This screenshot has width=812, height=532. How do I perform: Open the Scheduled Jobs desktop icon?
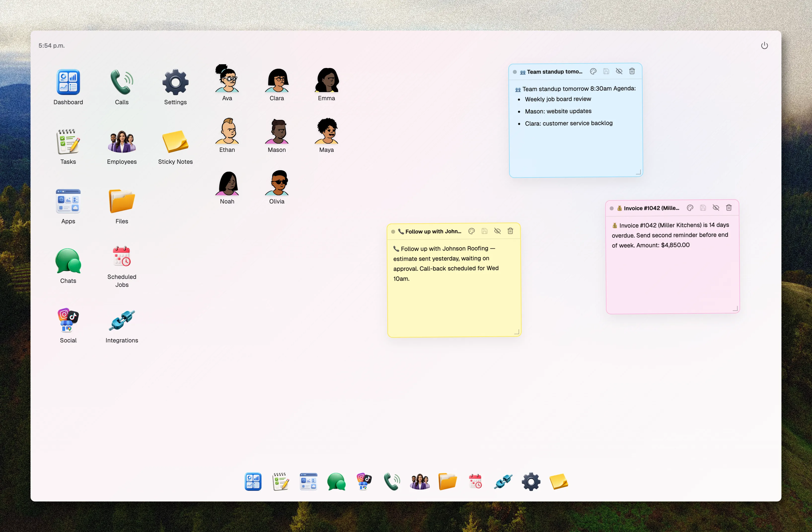point(122,257)
